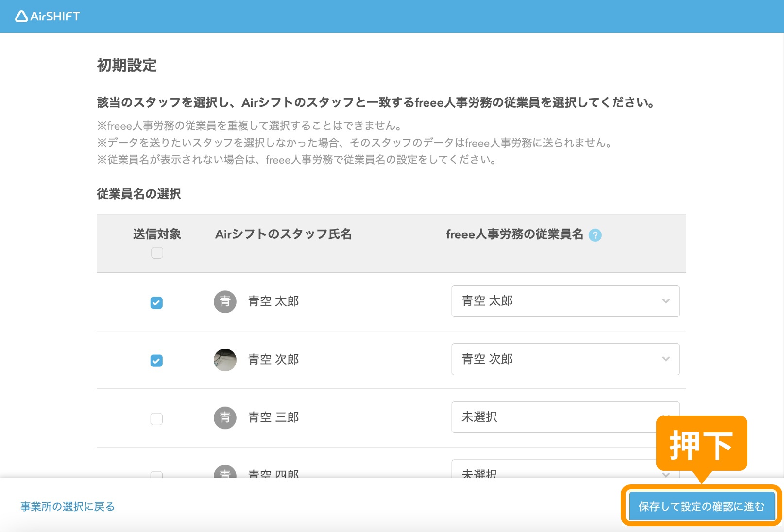Click the chevron arrow in 青空 太郎 dropdown
Image resolution: width=784 pixels, height=532 pixels.
(665, 301)
